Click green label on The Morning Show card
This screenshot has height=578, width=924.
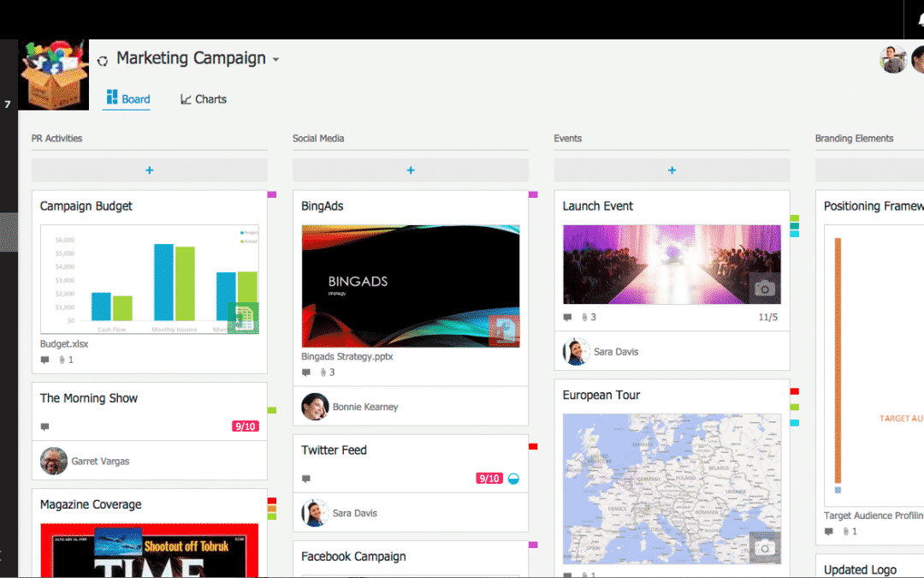[272, 410]
